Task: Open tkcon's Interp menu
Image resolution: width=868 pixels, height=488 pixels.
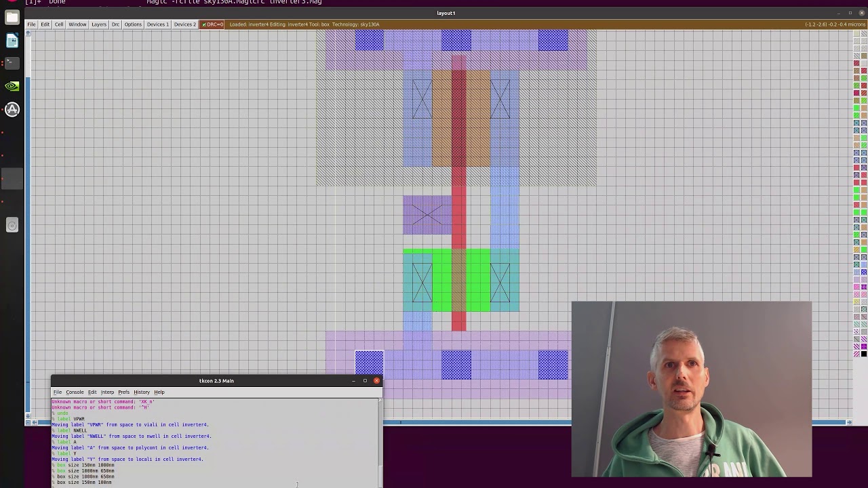Action: [x=107, y=392]
